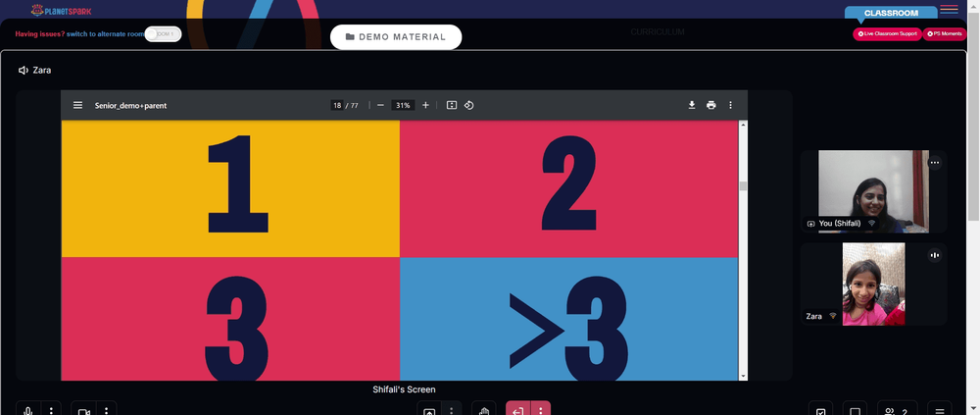Click the You (Shifali) name label
The width and height of the screenshot is (980, 415).
pos(840,224)
